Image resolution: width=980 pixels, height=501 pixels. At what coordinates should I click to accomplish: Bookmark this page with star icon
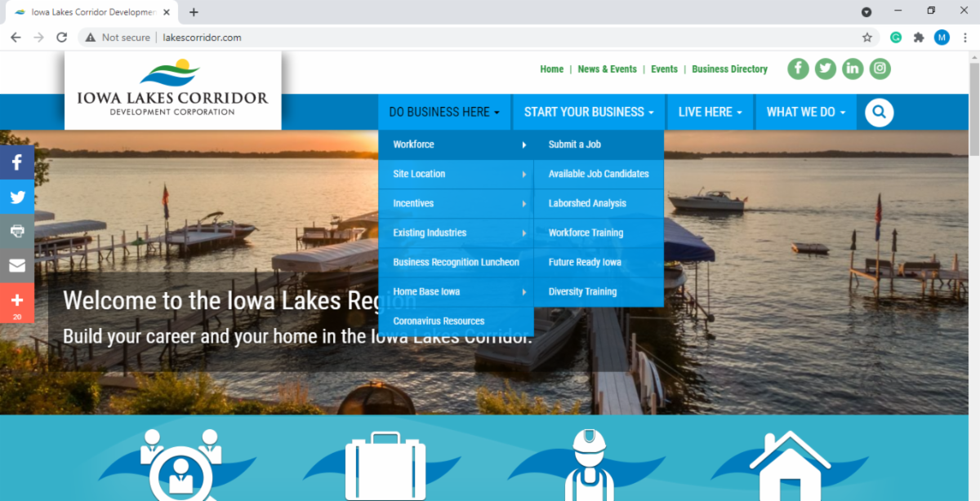[867, 38]
